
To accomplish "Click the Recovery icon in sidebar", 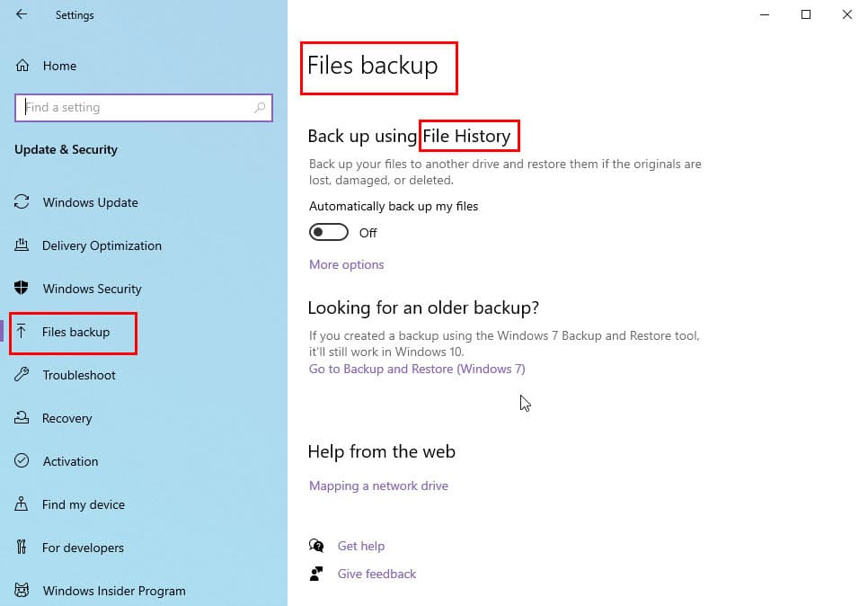I will (22, 418).
